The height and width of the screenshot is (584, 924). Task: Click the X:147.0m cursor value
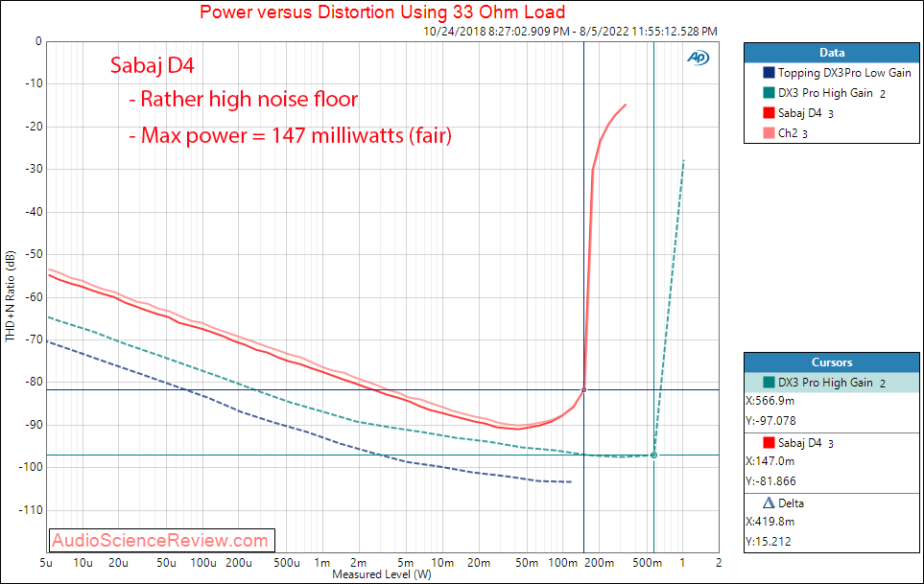pyautogui.click(x=770, y=461)
